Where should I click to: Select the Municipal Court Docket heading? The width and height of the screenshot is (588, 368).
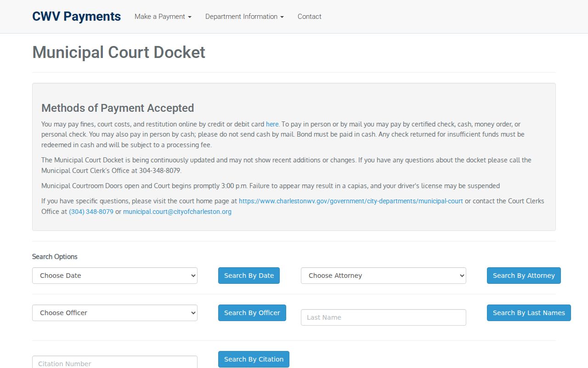(119, 52)
